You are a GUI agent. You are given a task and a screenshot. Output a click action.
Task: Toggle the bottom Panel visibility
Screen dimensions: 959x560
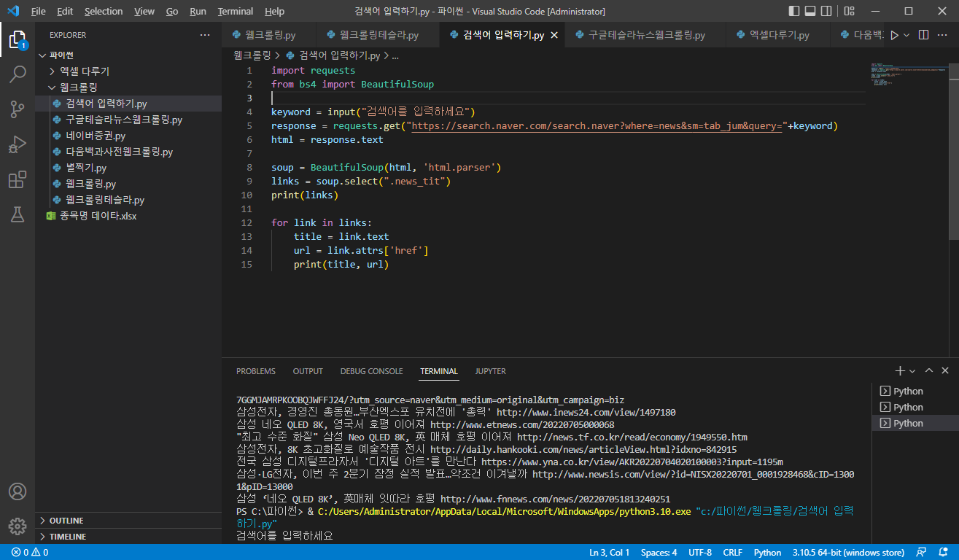click(x=811, y=11)
